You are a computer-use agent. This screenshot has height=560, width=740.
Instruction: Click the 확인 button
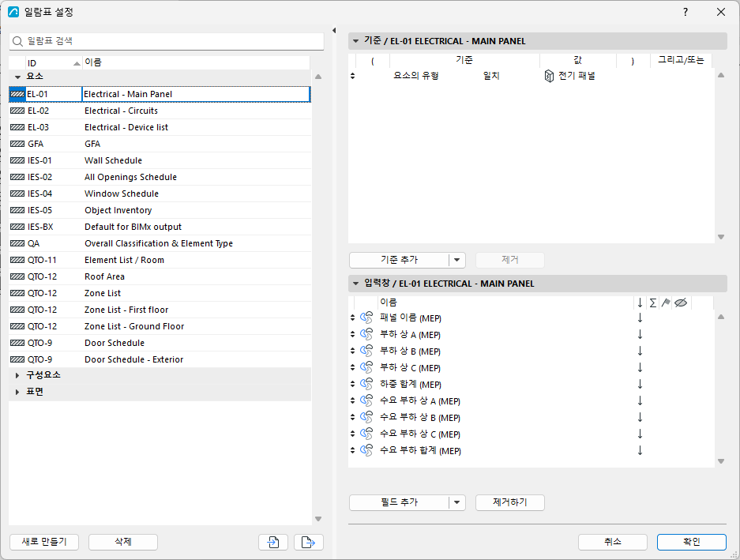[x=691, y=542]
